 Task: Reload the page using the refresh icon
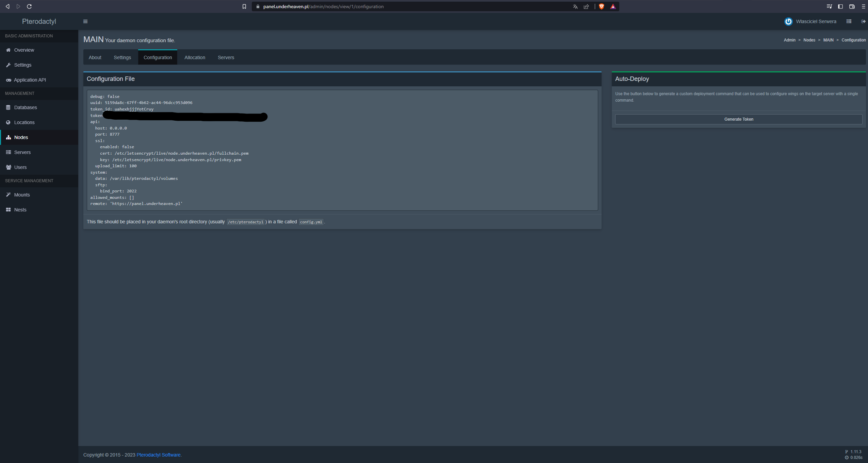pyautogui.click(x=29, y=6)
